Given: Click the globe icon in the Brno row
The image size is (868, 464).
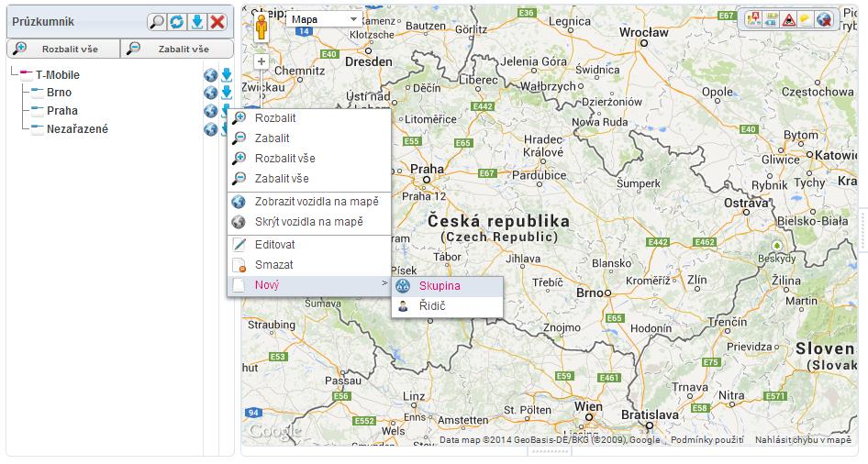Looking at the screenshot, I should click(x=210, y=93).
